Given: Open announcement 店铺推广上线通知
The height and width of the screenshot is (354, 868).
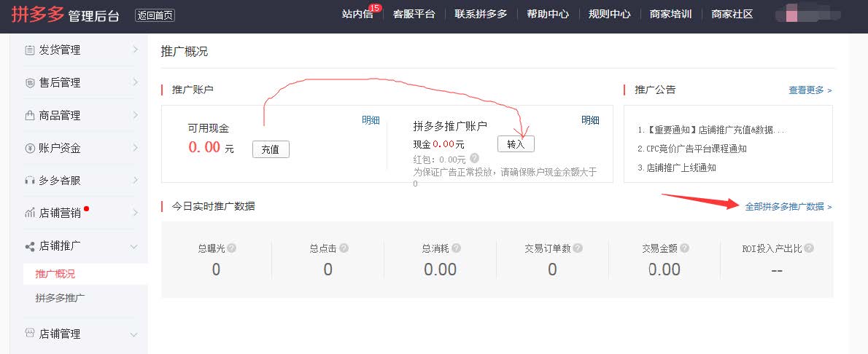Looking at the screenshot, I should point(677,168).
